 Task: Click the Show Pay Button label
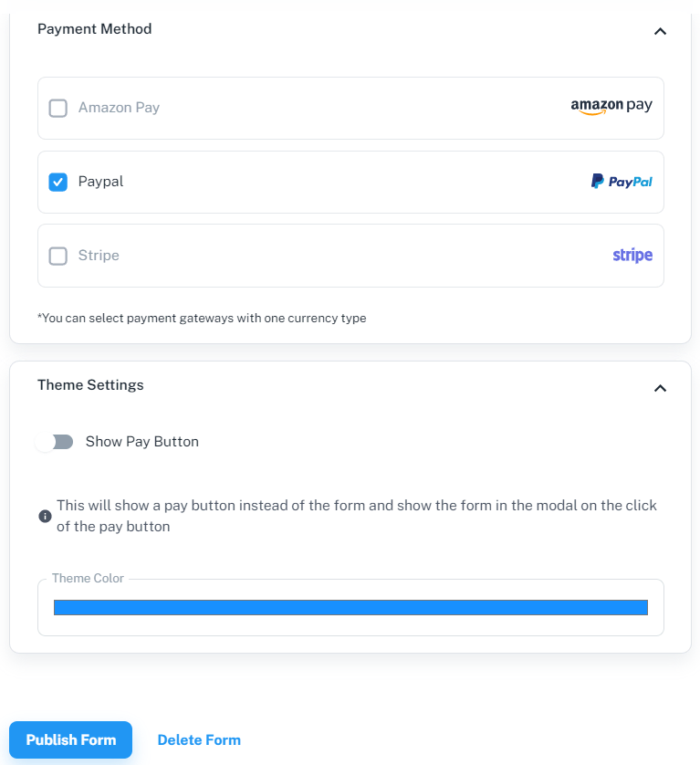point(141,441)
